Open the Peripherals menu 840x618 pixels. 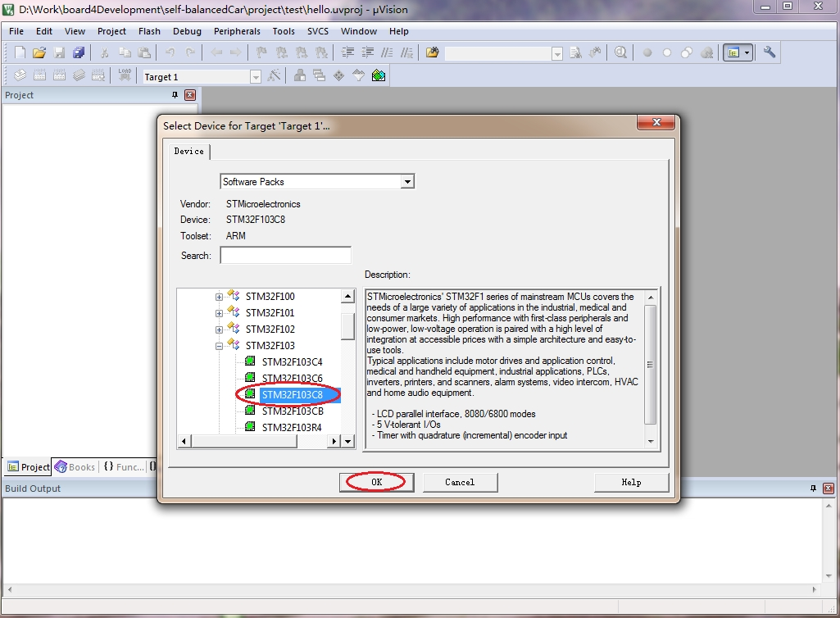[237, 31]
